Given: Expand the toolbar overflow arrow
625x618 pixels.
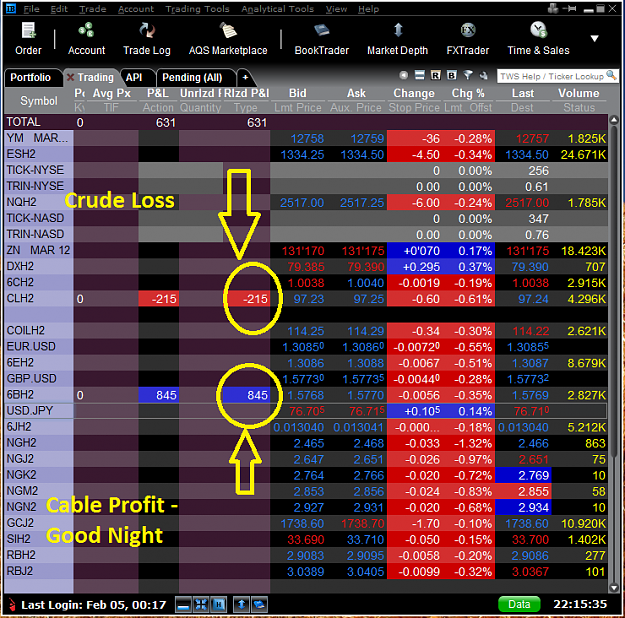Looking at the screenshot, I should [x=594, y=39].
